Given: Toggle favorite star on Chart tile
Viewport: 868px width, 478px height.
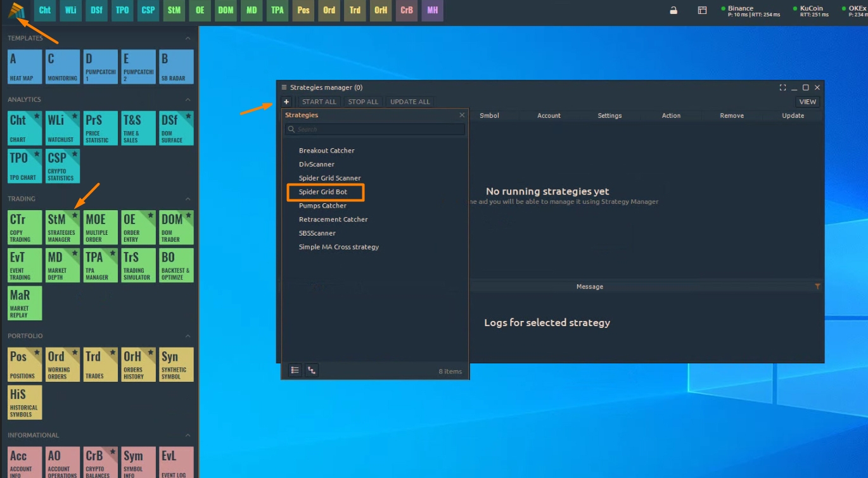Looking at the screenshot, I should pyautogui.click(x=37, y=116).
